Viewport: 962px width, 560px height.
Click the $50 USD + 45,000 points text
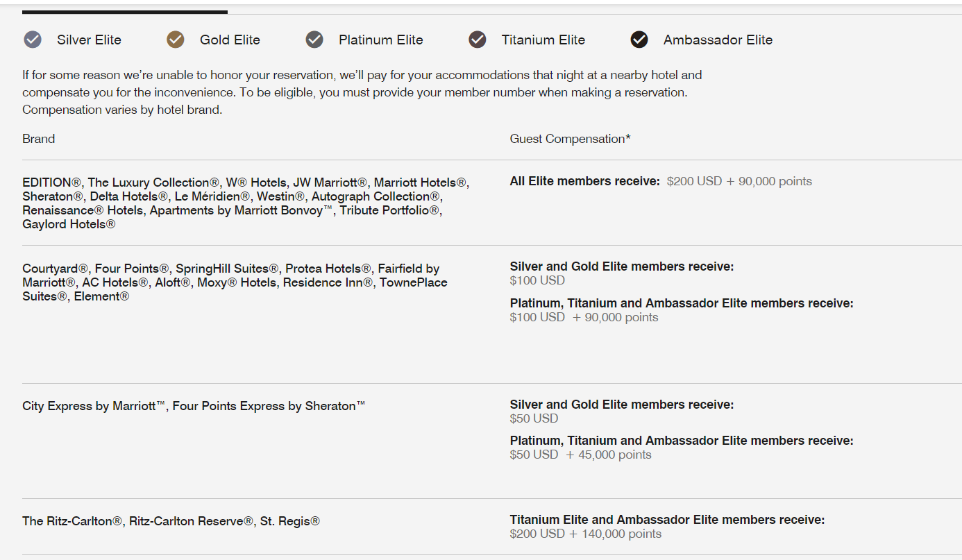point(581,455)
